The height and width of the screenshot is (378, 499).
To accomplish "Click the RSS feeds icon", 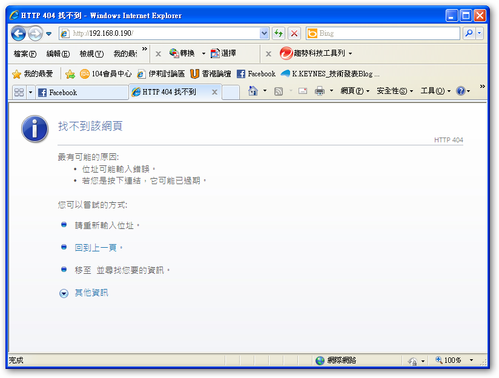I will pyautogui.click(x=278, y=91).
